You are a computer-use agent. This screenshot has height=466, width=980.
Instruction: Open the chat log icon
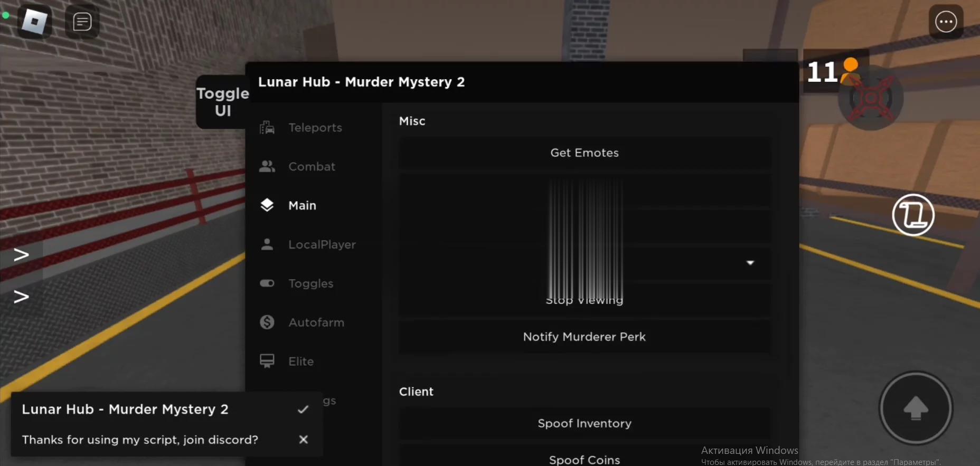82,22
